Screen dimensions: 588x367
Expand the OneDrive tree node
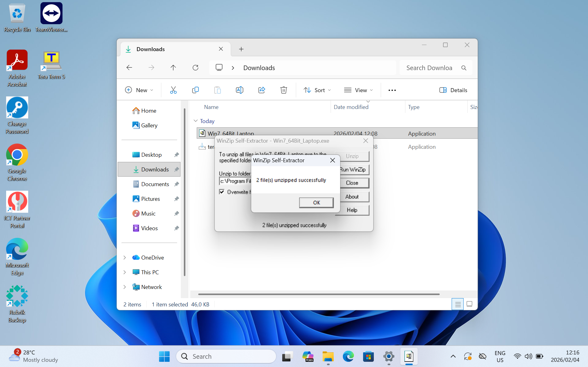point(125,257)
